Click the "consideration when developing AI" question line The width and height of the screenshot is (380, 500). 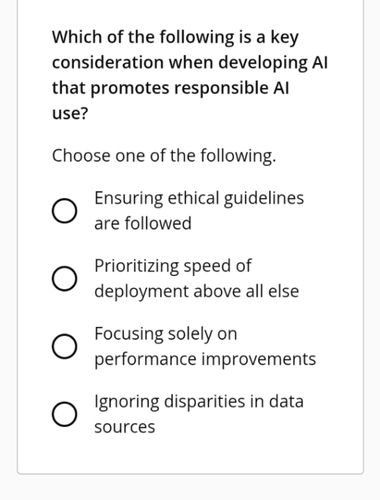coord(190,63)
